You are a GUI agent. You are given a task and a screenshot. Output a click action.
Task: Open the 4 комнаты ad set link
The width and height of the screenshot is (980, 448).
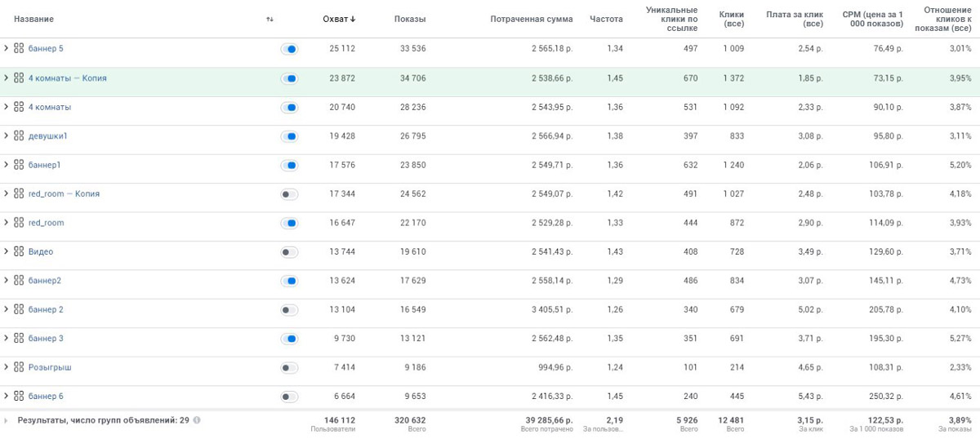coord(50,107)
